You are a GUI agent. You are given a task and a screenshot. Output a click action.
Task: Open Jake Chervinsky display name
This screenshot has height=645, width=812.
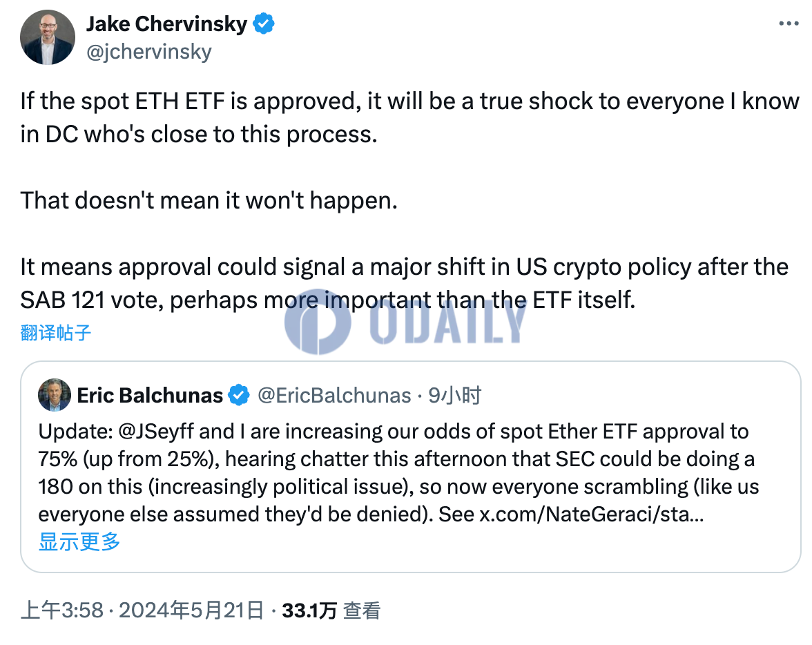click(x=167, y=24)
